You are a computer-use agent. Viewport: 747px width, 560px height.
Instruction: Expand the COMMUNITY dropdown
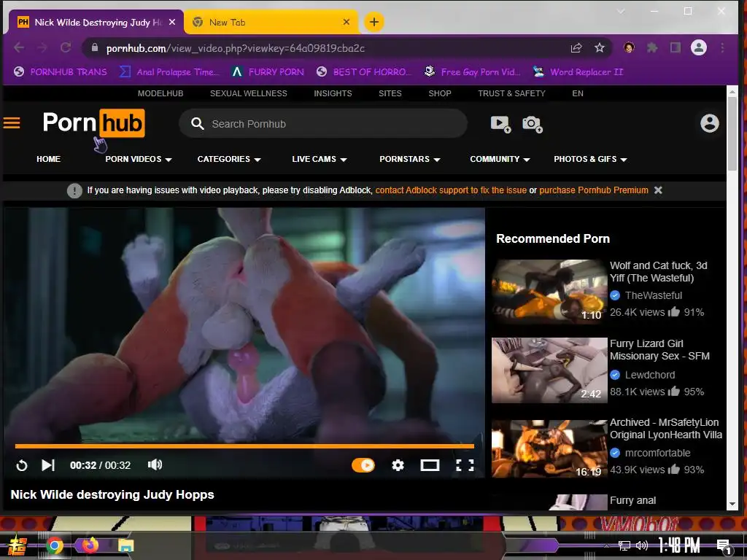[x=500, y=159]
